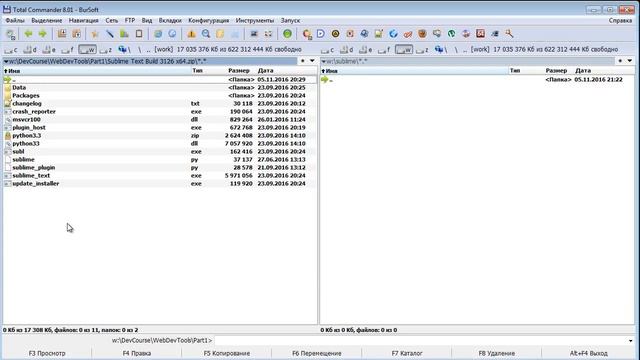
Task: Switch right panel to drive z
Action: 422,50
